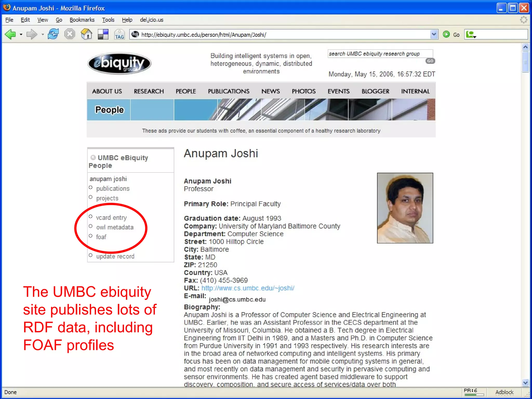The width and height of the screenshot is (532, 399).
Task: Click the owl metadata sidebar link
Action: coord(115,227)
